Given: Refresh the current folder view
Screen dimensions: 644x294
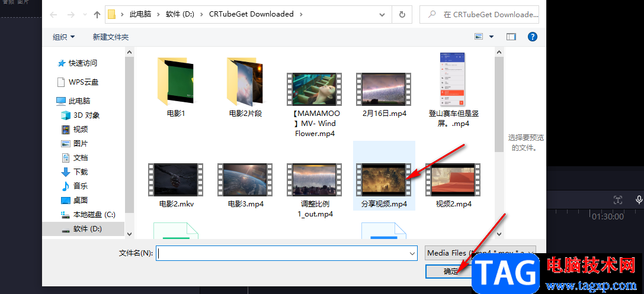Looking at the screenshot, I should pos(402,14).
